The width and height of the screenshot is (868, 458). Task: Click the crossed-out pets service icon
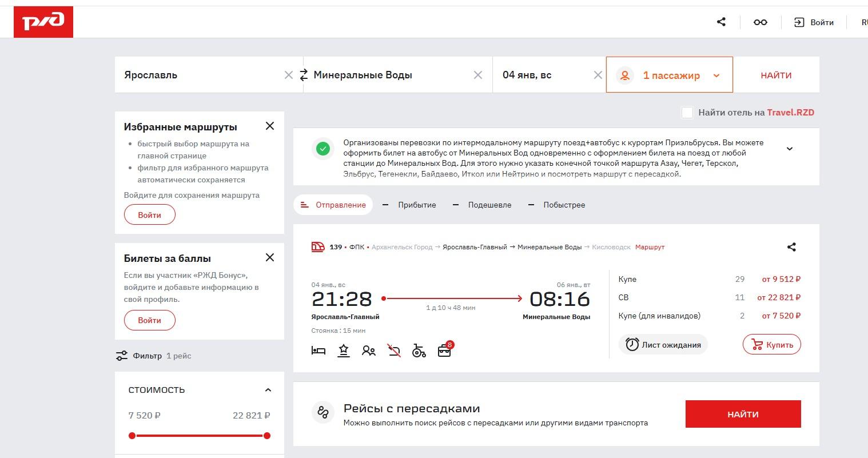(394, 351)
